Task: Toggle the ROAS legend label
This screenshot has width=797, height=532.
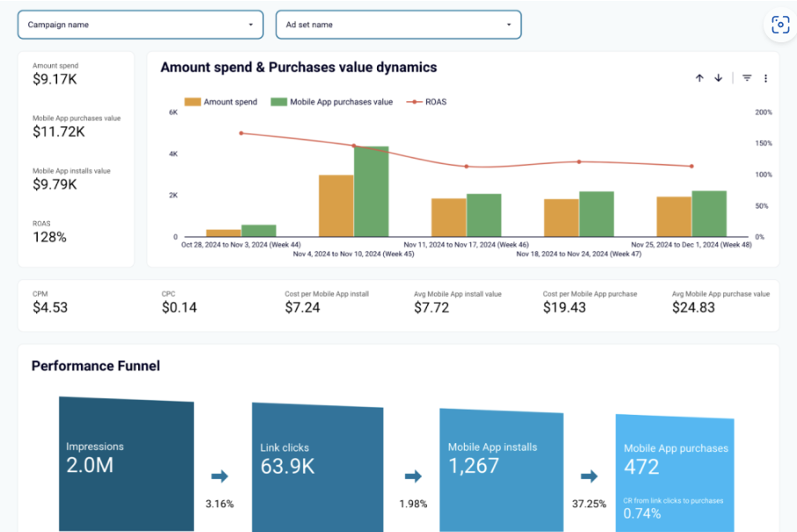Action: click(436, 101)
